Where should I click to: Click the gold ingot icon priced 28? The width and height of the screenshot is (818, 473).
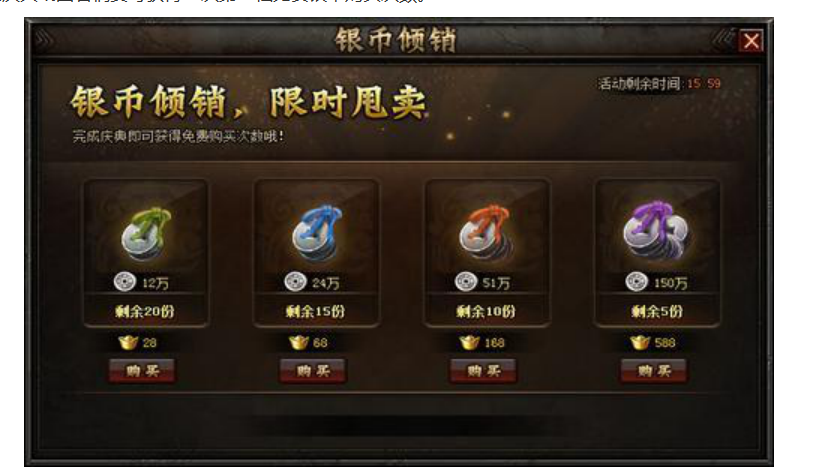click(x=128, y=343)
